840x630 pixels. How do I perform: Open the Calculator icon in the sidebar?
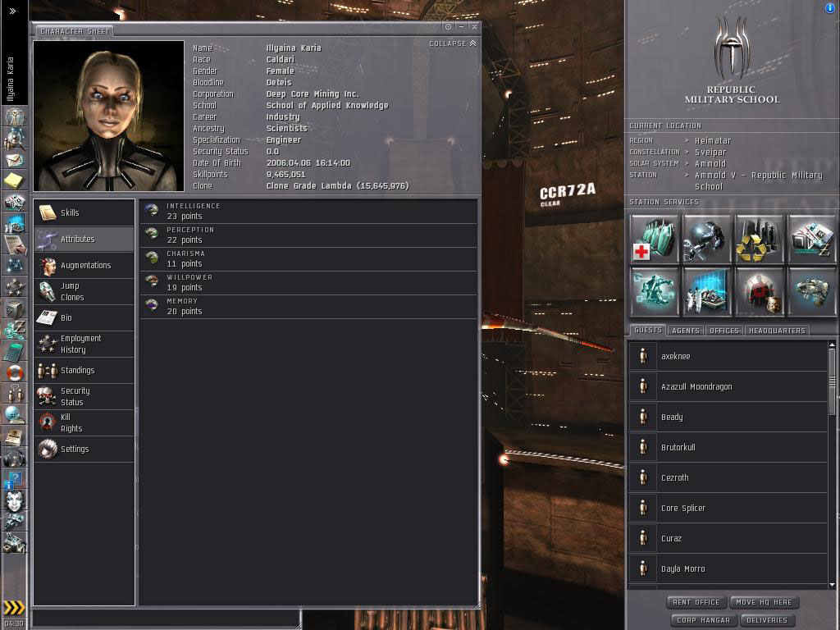click(15, 352)
